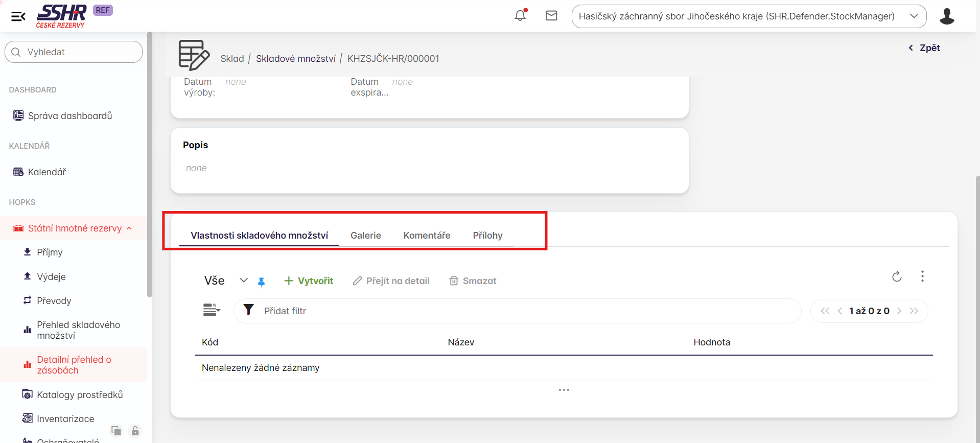This screenshot has height=443, width=980.
Task: Click the Vytvořit button
Action: click(x=309, y=281)
